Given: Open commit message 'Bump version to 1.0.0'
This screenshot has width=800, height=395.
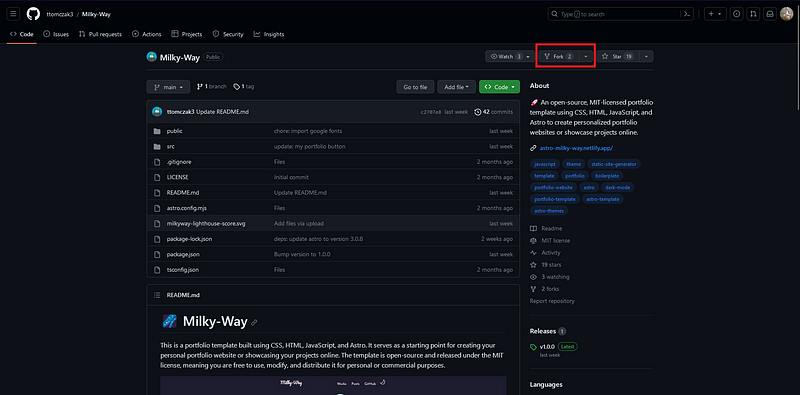Looking at the screenshot, I should (302, 254).
